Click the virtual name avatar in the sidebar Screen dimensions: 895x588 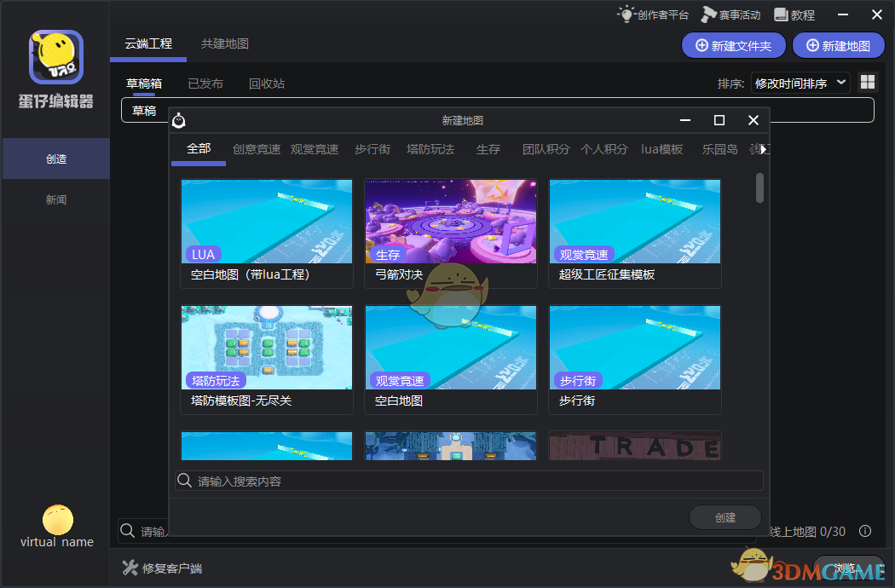click(55, 518)
